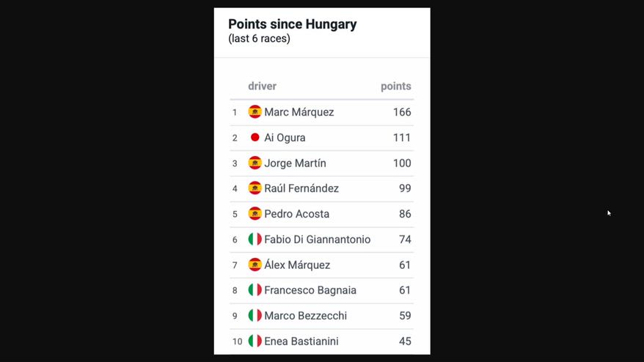644x362 pixels.
Task: Click the Spanish flag beside Raúl Fernández
Action: pyautogui.click(x=255, y=188)
